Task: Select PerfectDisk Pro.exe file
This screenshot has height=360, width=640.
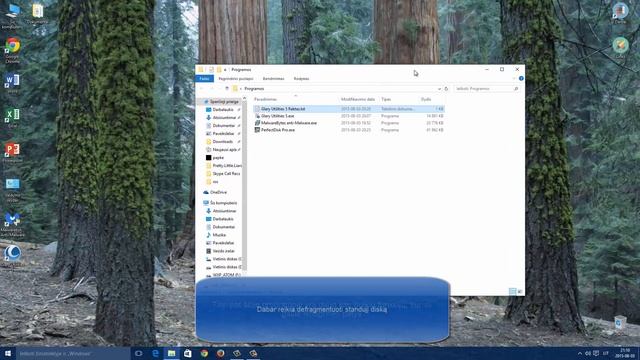Action: pyautogui.click(x=349, y=130)
